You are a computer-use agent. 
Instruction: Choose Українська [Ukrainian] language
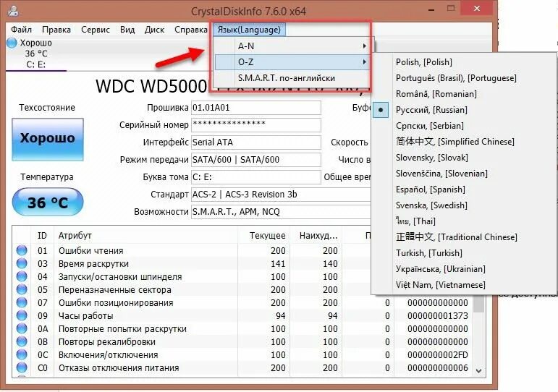(465, 269)
